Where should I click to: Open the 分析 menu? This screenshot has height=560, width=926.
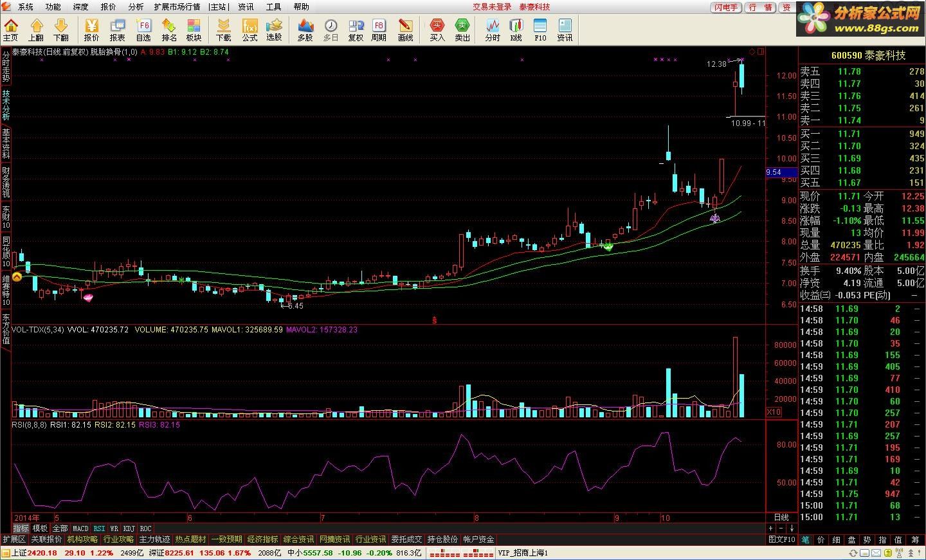[x=136, y=7]
